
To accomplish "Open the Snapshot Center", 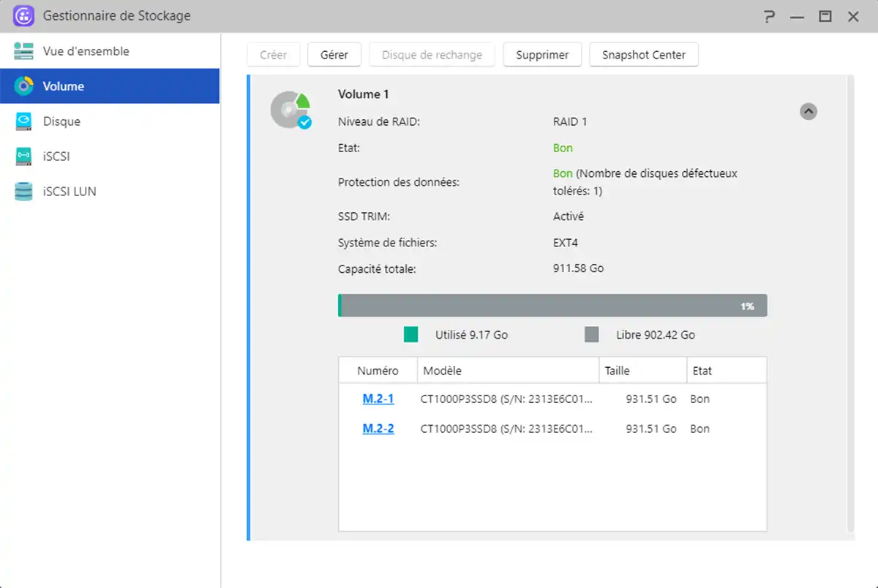I will tap(643, 54).
